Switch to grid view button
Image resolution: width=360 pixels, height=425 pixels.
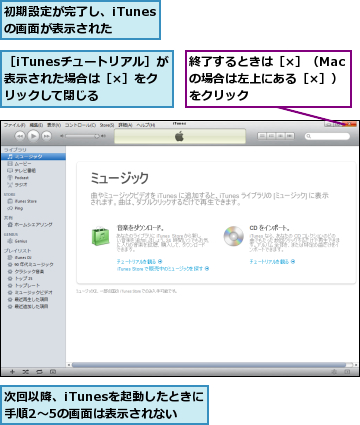[x=281, y=136]
